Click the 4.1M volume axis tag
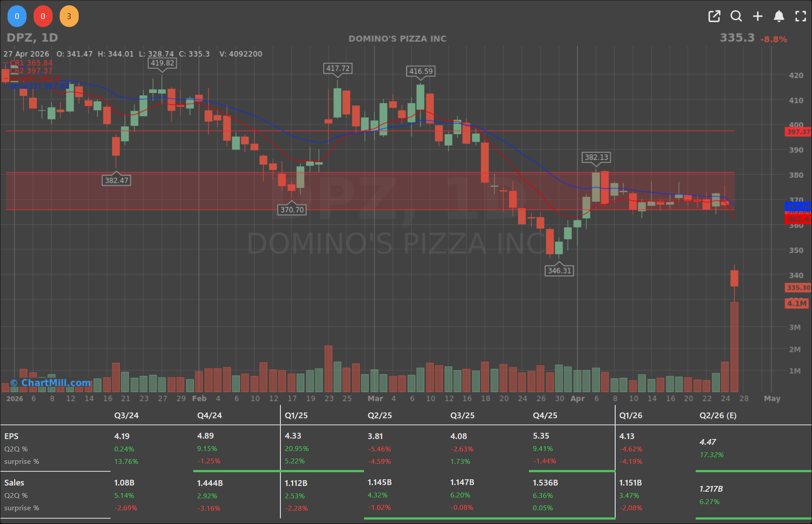 click(x=797, y=303)
